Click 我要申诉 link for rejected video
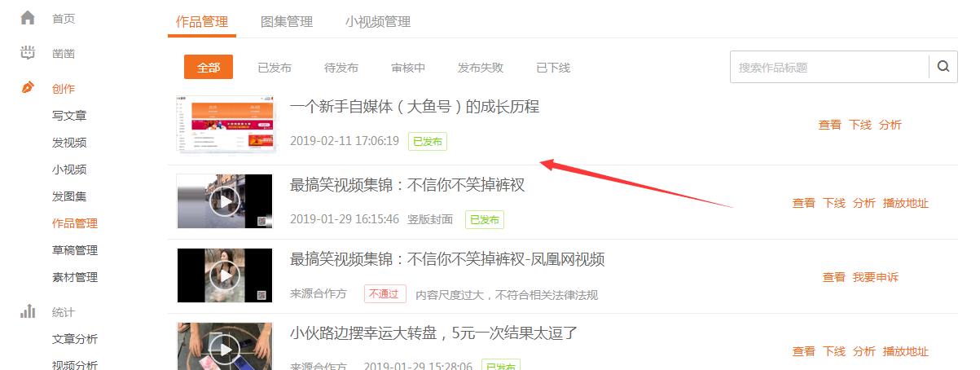This screenshot has width=980, height=370. click(x=876, y=277)
